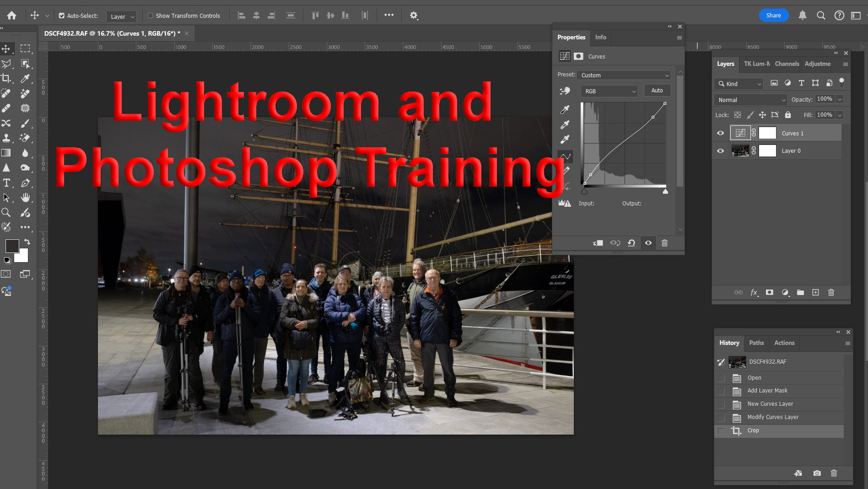The image size is (868, 489).
Task: Enable Show Transform Controls checkbox
Action: [150, 16]
